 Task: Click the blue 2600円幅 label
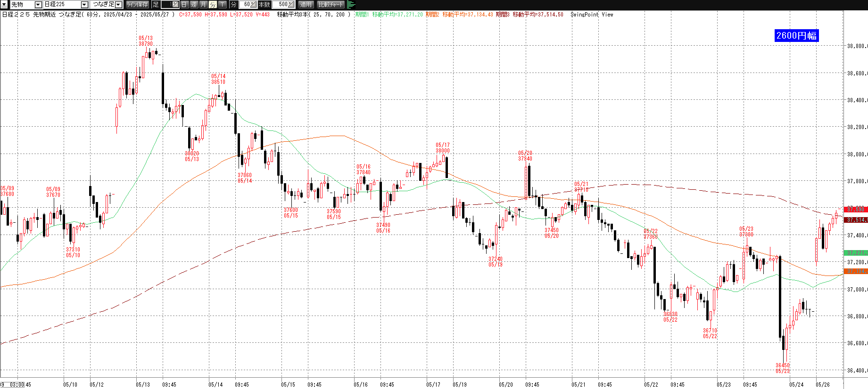[x=796, y=35]
